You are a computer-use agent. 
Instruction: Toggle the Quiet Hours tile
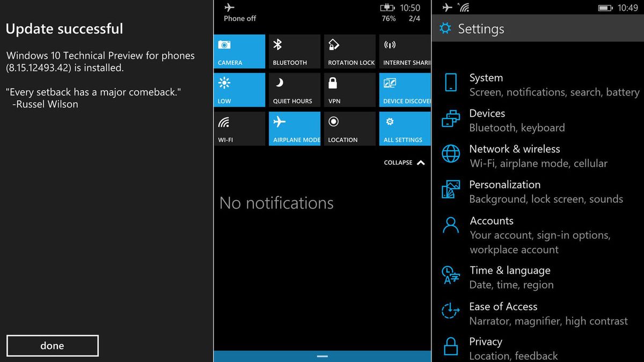295,90
